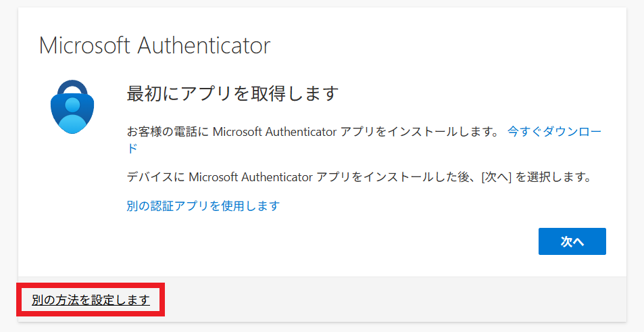644x332 pixels.
Task: Click the bracketed [次へ] text in instructions
Action: pos(497,177)
